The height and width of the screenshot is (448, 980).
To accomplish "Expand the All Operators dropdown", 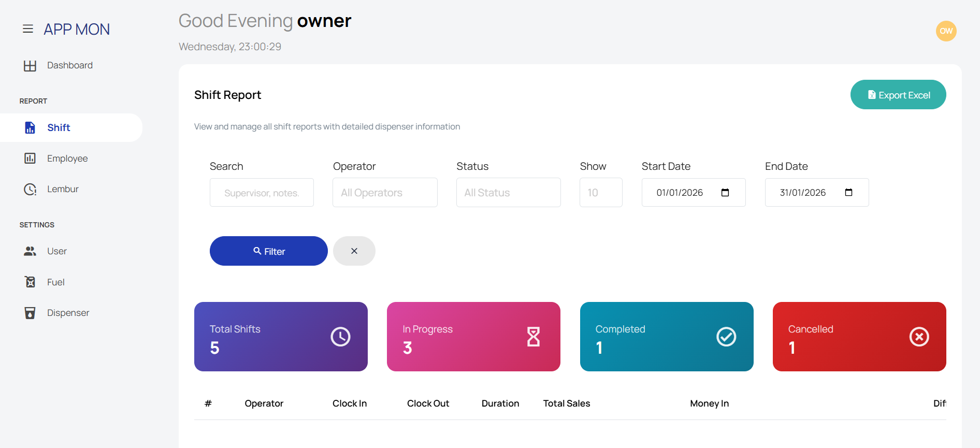I will [385, 193].
